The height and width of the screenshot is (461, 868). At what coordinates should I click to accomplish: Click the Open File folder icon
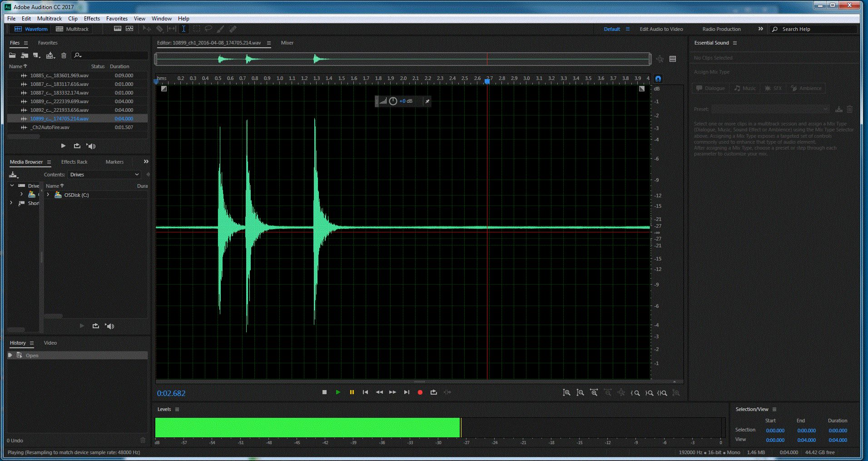tap(12, 55)
